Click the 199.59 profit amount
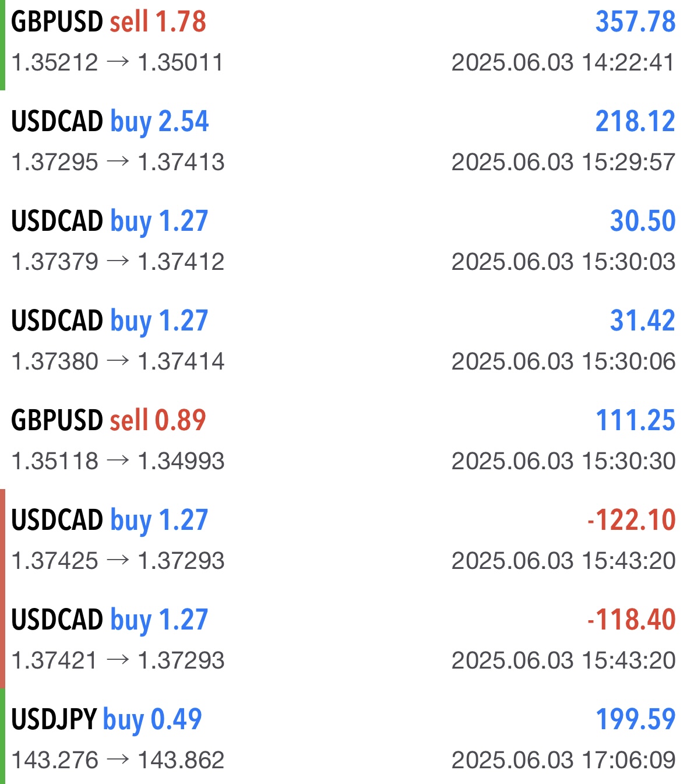 635,719
